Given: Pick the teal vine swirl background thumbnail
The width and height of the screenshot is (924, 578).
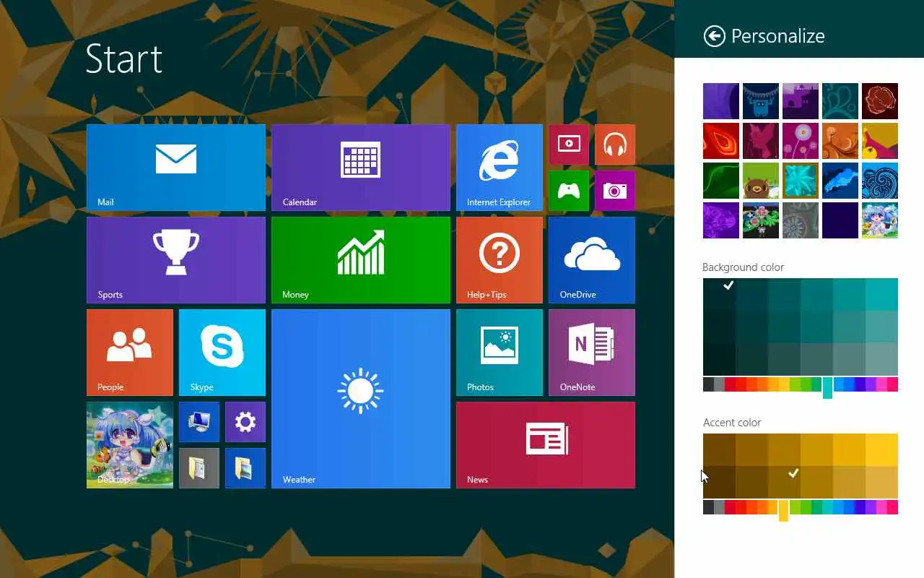Looking at the screenshot, I should click(840, 101).
